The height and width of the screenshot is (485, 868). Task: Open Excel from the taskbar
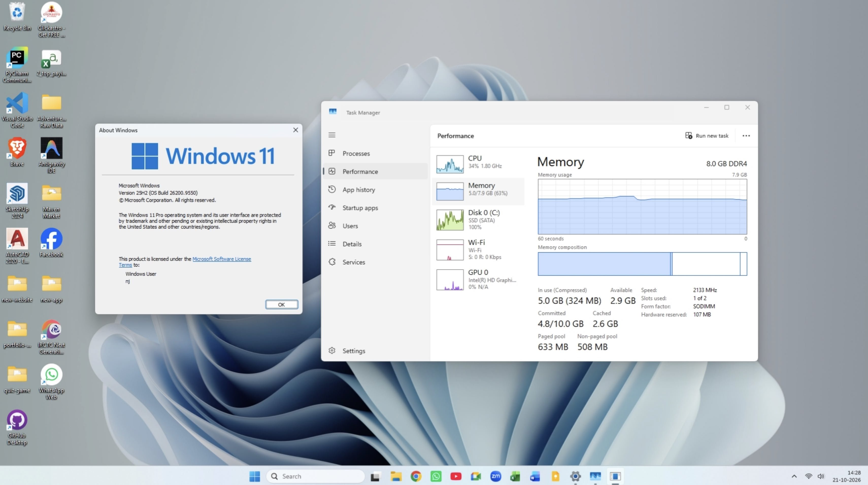tap(515, 476)
